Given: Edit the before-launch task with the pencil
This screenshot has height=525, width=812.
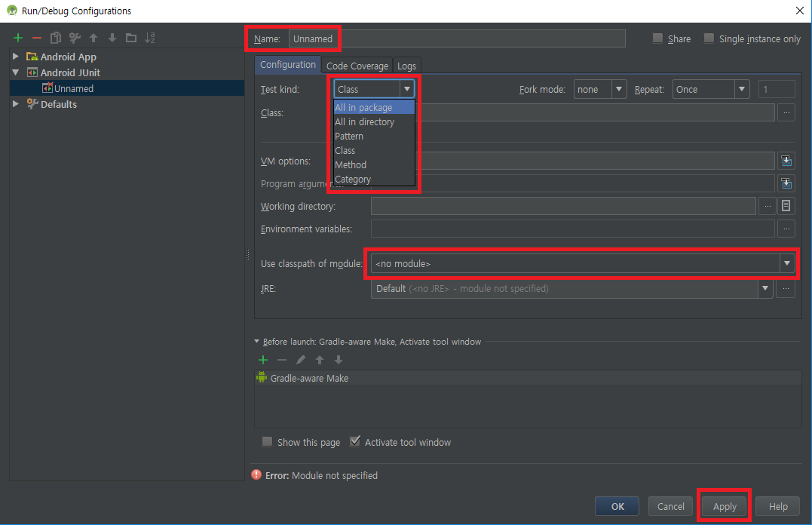Looking at the screenshot, I should click(x=301, y=360).
